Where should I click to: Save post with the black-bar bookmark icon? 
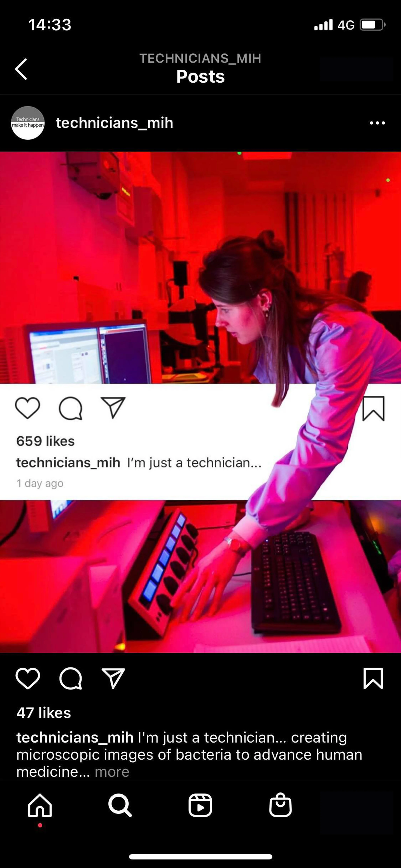[x=373, y=678]
